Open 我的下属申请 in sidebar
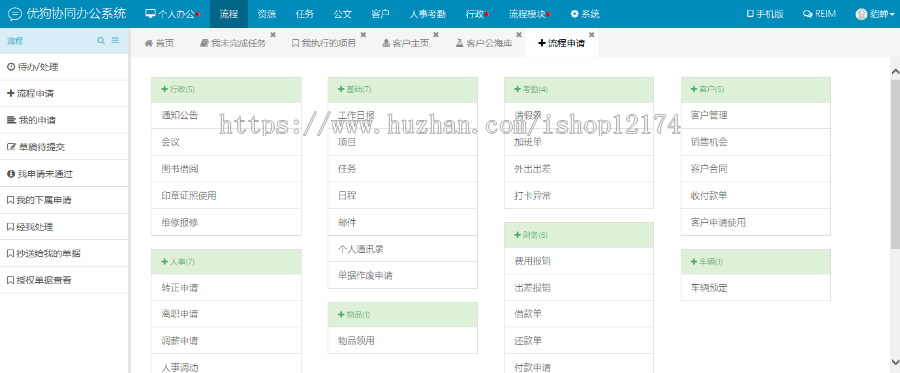The height and width of the screenshot is (373, 900). 65,200
